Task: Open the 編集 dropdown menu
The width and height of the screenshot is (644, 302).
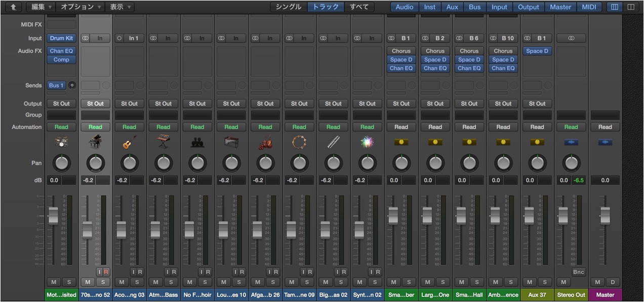Action: [41, 7]
